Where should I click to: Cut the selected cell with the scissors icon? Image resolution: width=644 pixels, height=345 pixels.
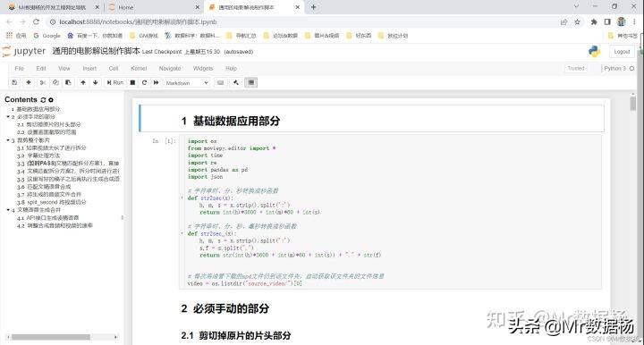point(43,82)
